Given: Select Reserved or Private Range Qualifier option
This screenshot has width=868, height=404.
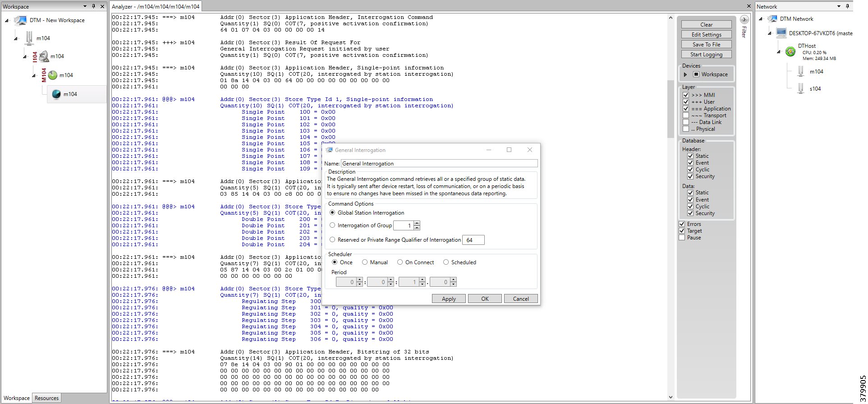Looking at the screenshot, I should (332, 239).
